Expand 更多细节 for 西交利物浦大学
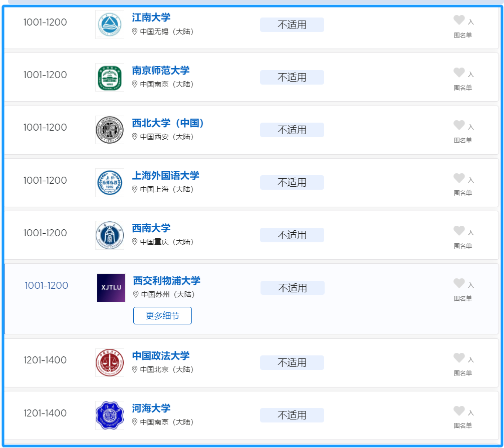The height and width of the screenshot is (448, 504). coord(162,315)
